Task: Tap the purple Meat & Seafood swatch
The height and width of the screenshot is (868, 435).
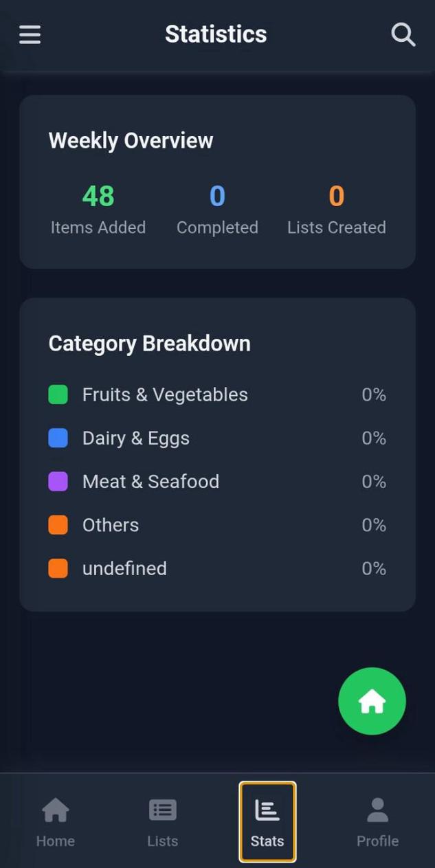Action: pyautogui.click(x=59, y=481)
